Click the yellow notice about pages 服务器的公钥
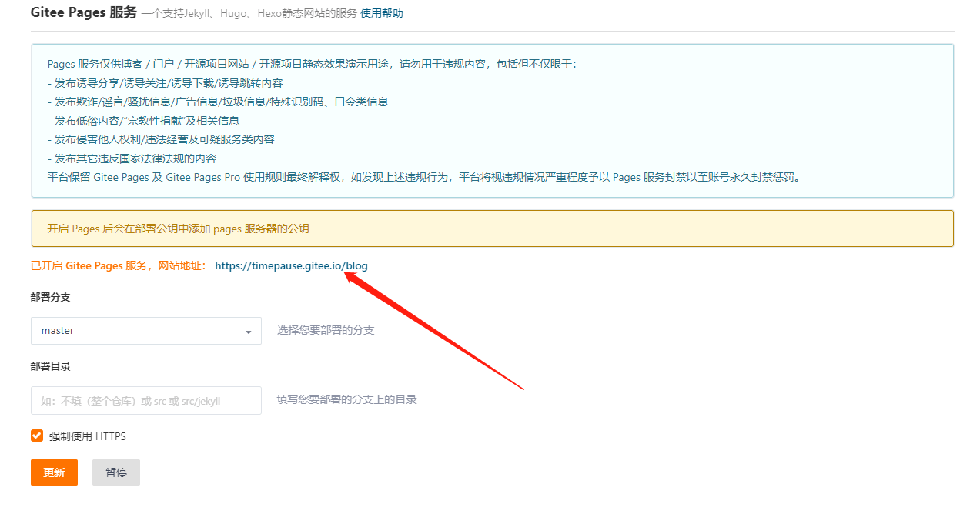 pos(492,229)
